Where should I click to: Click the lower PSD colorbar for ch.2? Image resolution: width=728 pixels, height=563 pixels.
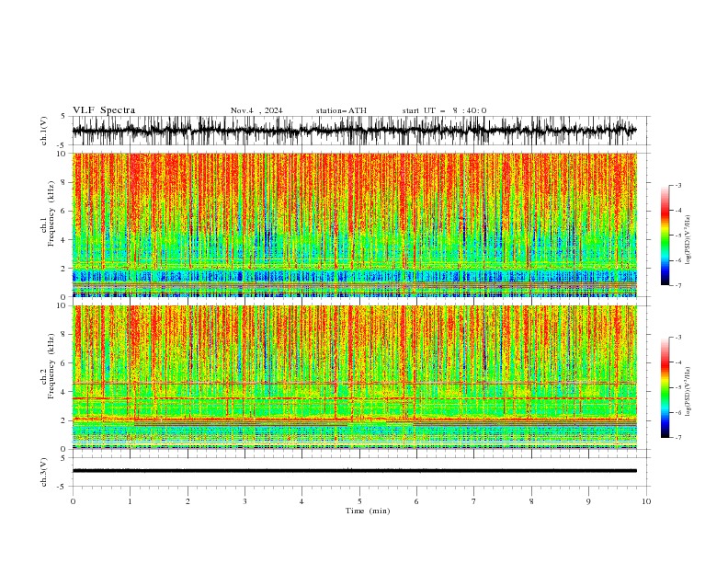pyautogui.click(x=665, y=387)
